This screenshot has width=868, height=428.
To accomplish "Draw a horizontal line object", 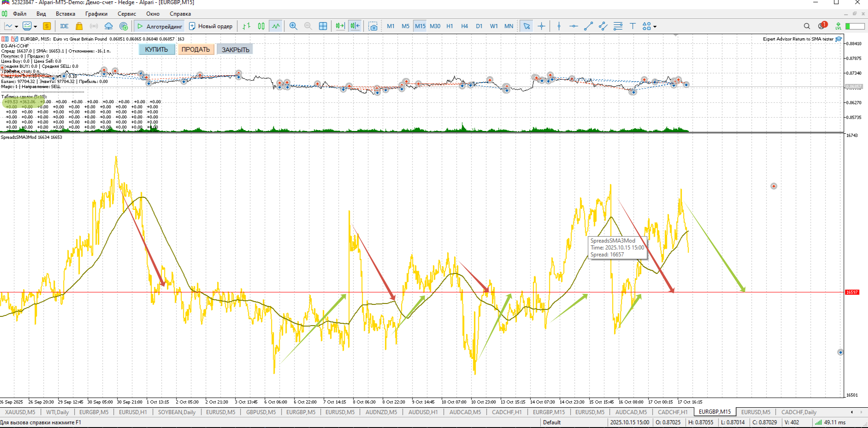I will [573, 26].
